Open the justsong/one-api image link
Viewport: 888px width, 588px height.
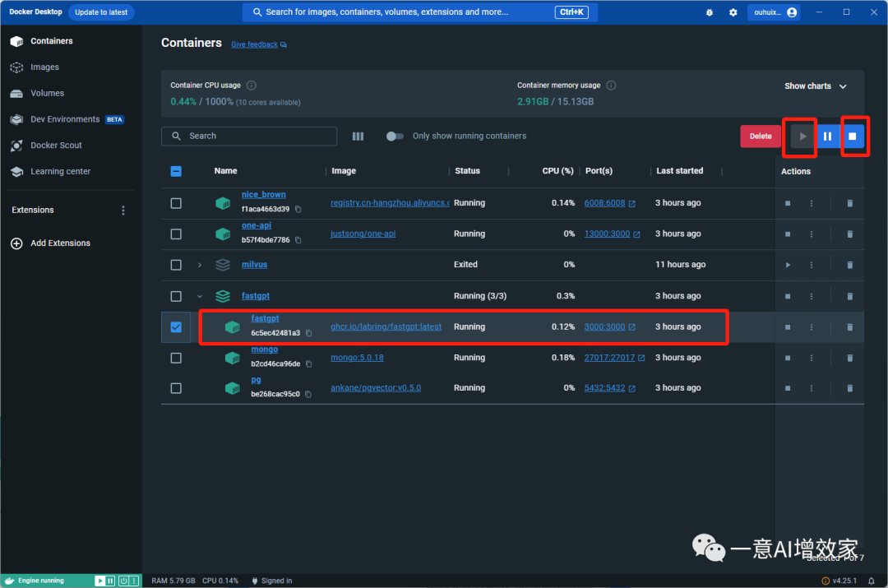pos(363,234)
